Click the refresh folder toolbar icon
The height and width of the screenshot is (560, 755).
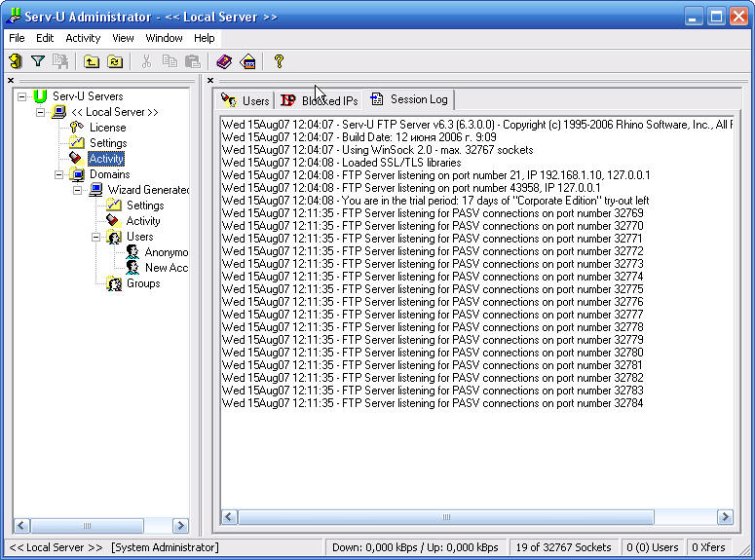115,61
